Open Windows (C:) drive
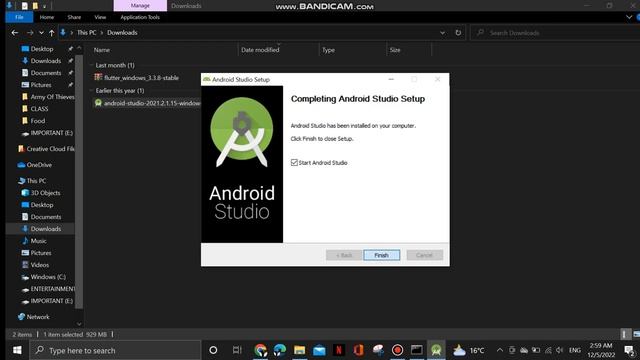 [48, 277]
